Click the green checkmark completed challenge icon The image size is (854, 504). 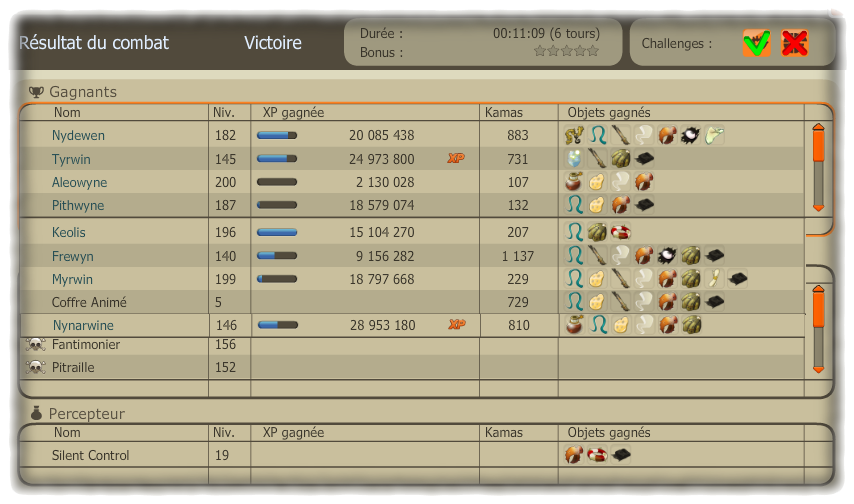[x=757, y=43]
